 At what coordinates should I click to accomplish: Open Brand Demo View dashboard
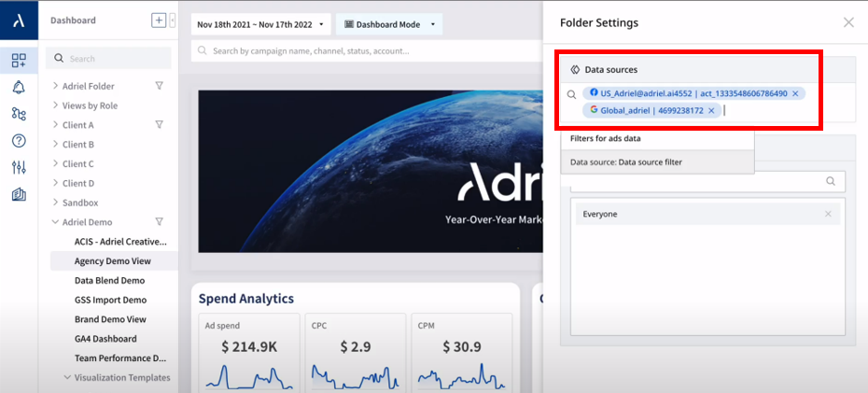(x=110, y=319)
